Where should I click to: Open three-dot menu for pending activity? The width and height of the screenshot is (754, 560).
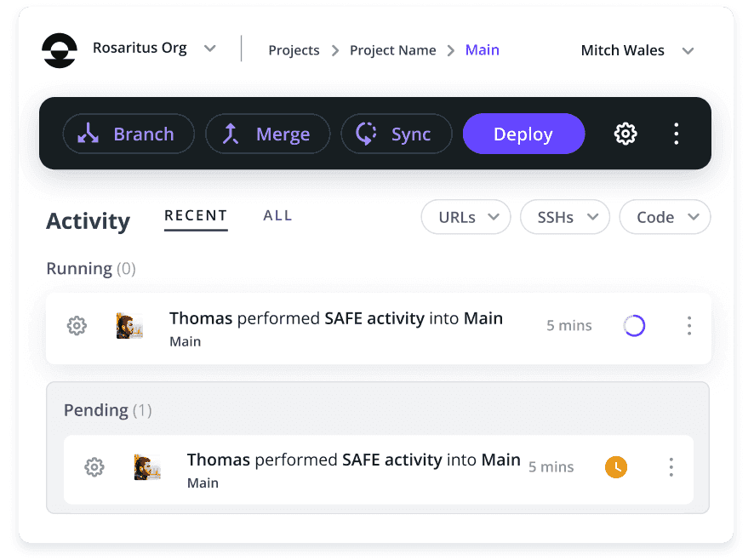[671, 466]
